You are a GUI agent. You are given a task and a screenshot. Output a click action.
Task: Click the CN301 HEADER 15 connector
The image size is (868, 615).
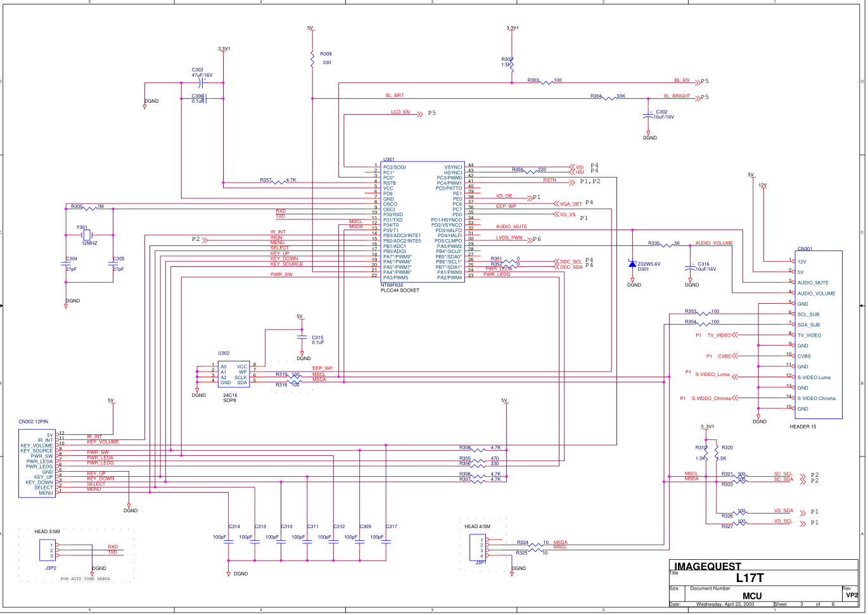click(818, 335)
